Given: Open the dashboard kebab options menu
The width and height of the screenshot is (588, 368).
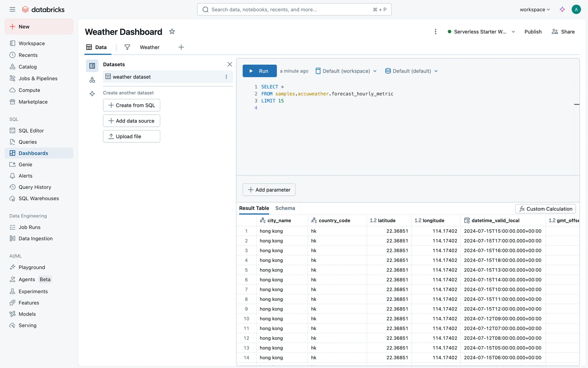Looking at the screenshot, I should [x=435, y=32].
